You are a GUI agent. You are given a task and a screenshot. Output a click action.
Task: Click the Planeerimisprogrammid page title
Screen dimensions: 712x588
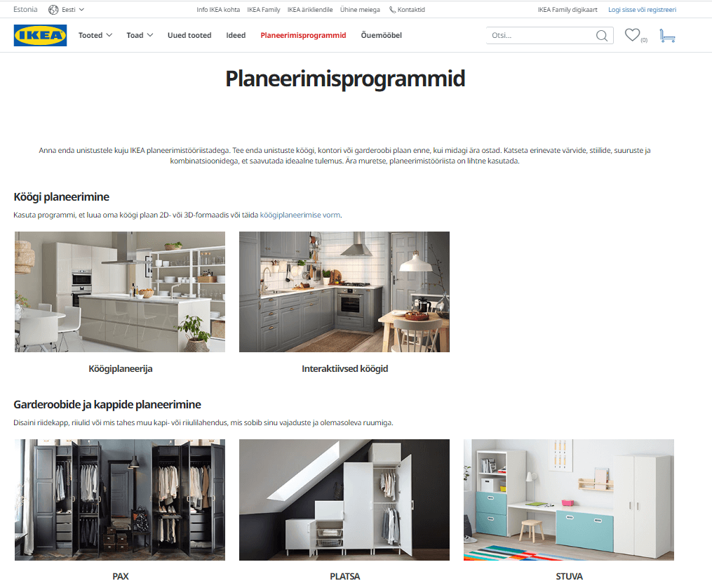pyautogui.click(x=345, y=79)
